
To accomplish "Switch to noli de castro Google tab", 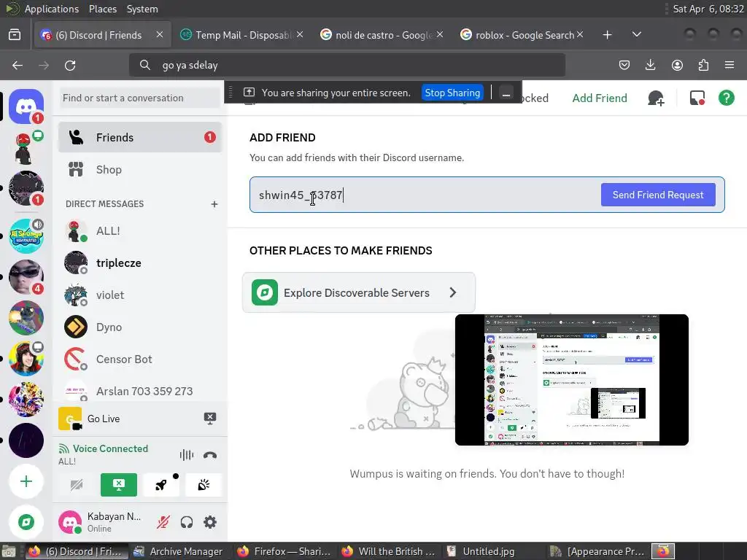I will point(382,35).
